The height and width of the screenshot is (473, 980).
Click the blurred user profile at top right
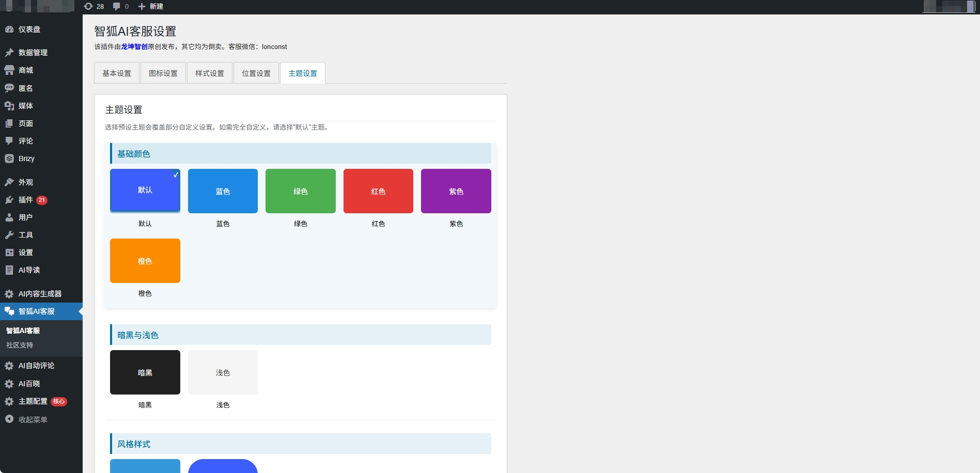click(949, 6)
